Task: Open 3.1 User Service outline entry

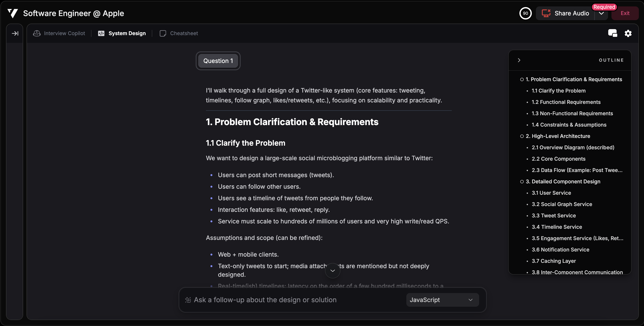Action: 551,193
